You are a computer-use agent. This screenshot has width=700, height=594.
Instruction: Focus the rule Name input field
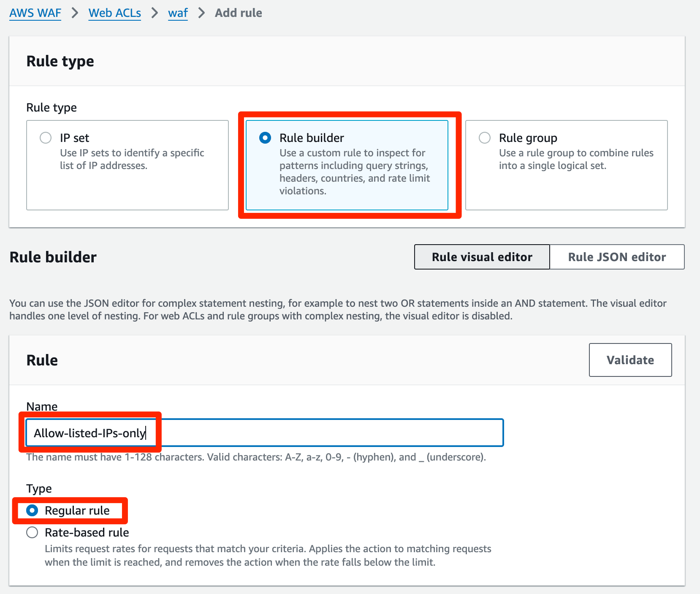tap(265, 433)
